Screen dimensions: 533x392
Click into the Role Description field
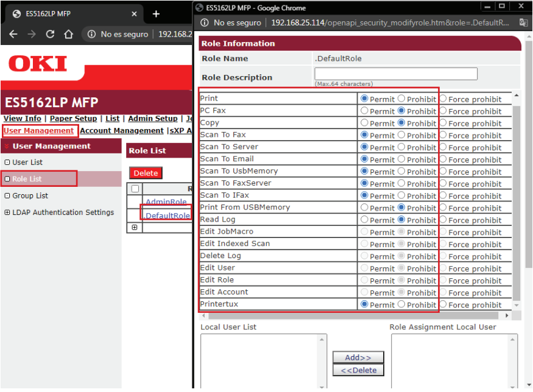coord(395,74)
